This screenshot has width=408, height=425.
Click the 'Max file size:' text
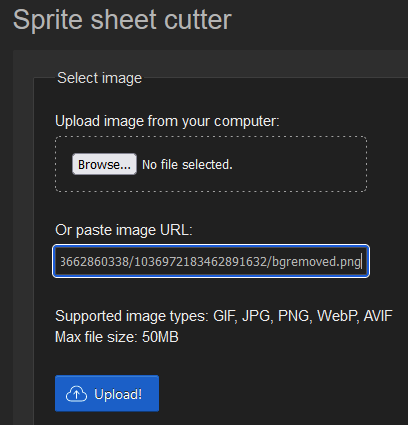coord(96,337)
